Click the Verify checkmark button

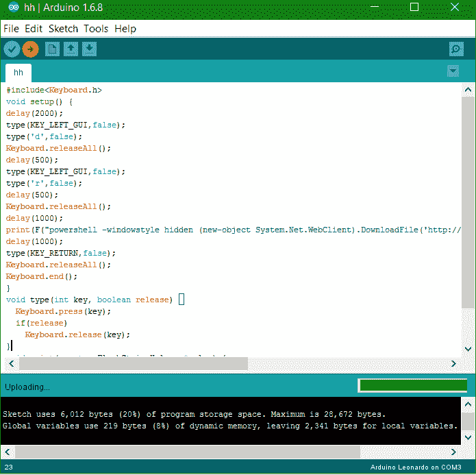click(12, 49)
